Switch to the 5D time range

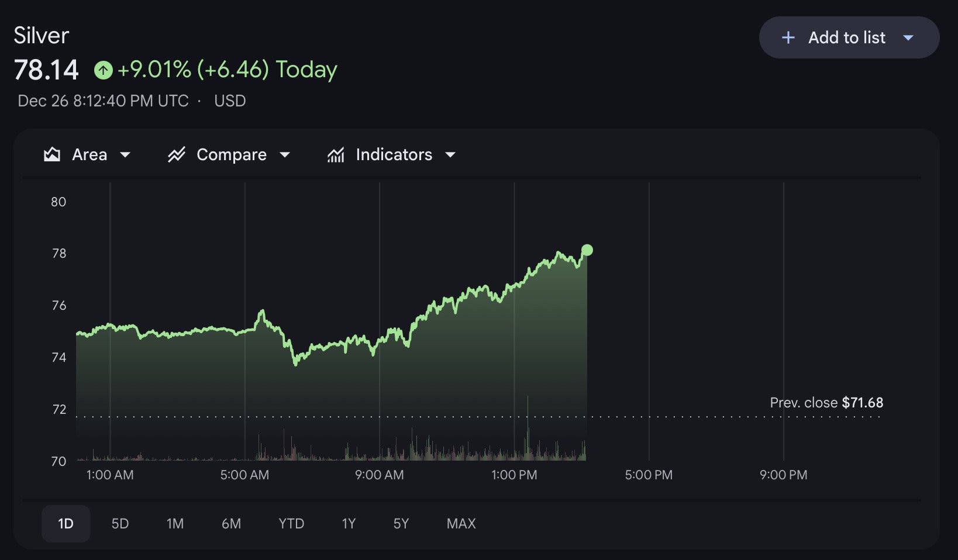(x=120, y=524)
